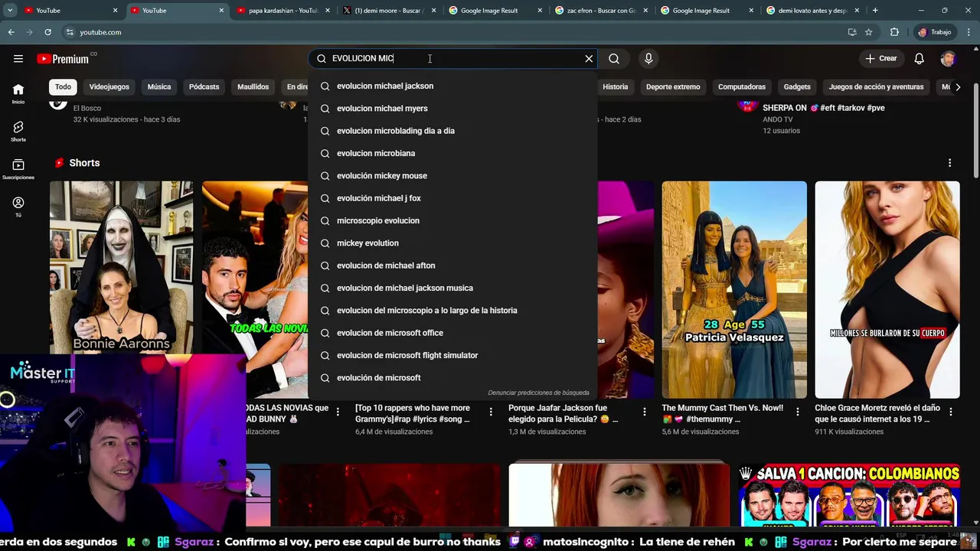Select the Computadoras filter chip

click(741, 86)
